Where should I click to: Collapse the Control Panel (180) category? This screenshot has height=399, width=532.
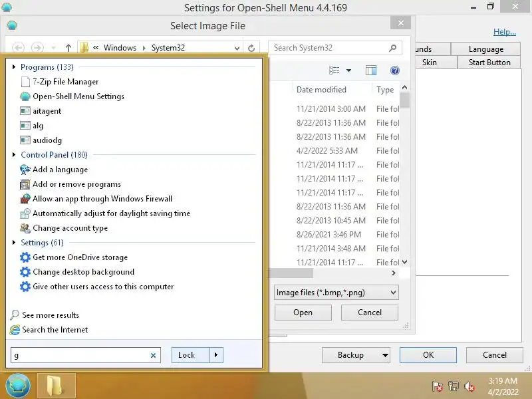tap(13, 155)
